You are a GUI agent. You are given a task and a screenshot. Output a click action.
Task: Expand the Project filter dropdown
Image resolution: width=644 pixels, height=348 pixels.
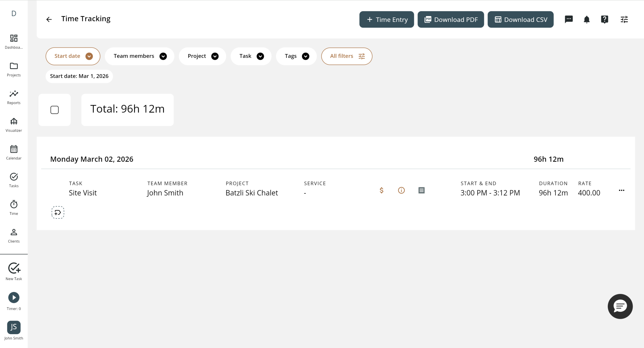click(x=203, y=56)
